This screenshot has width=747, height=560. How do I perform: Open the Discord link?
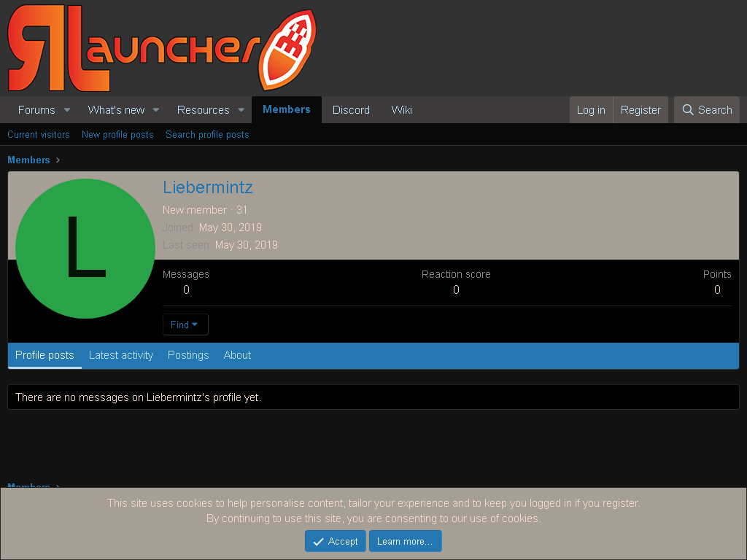tap(351, 110)
